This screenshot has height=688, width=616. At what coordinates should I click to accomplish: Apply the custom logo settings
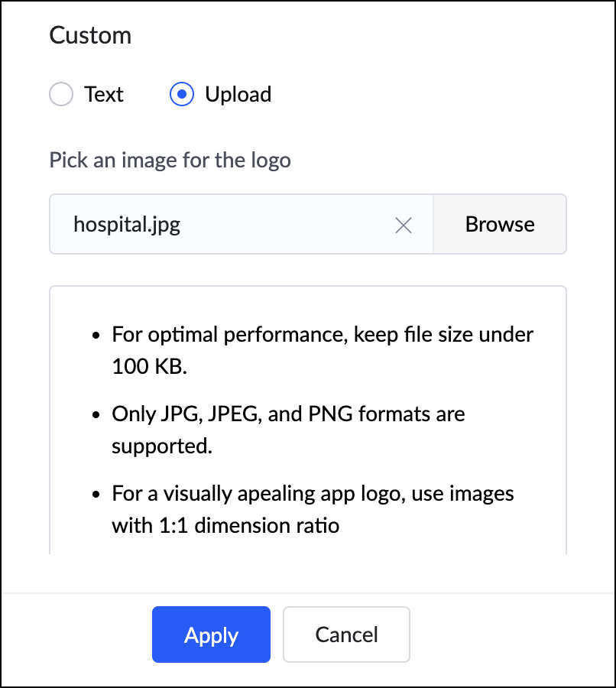pos(211,634)
